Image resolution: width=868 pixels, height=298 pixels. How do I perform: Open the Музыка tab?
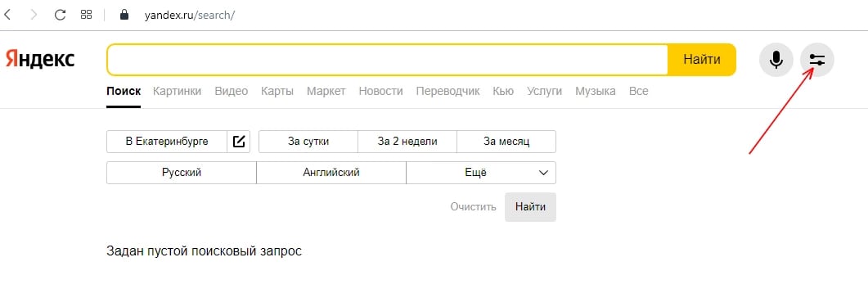point(595,92)
